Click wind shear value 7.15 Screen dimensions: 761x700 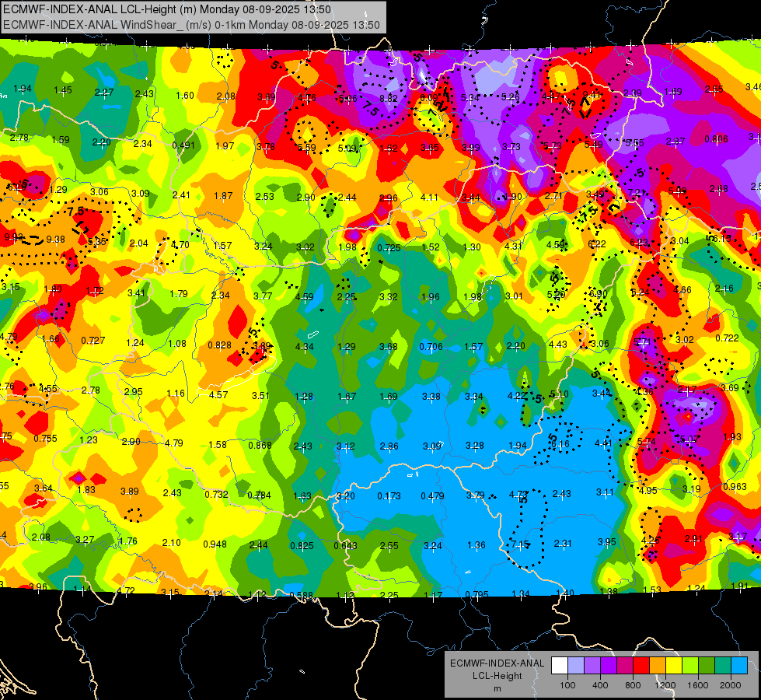click(x=520, y=545)
